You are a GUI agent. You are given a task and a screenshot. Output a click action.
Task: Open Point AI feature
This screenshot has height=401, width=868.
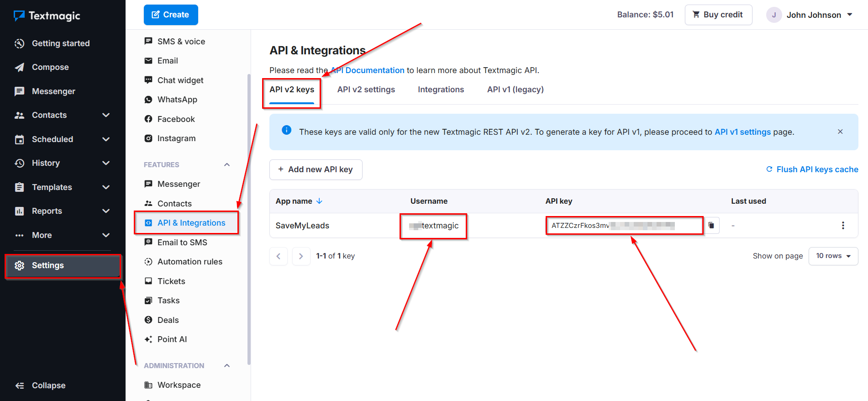tap(172, 339)
